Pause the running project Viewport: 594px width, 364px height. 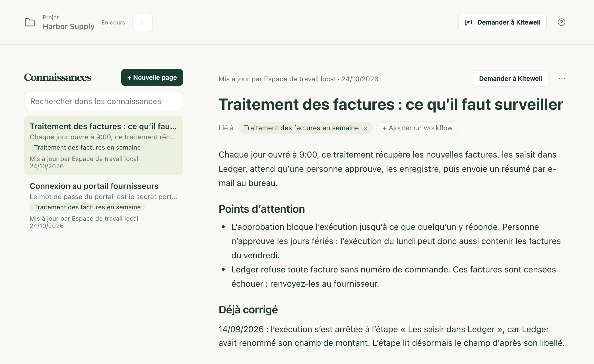tap(143, 22)
